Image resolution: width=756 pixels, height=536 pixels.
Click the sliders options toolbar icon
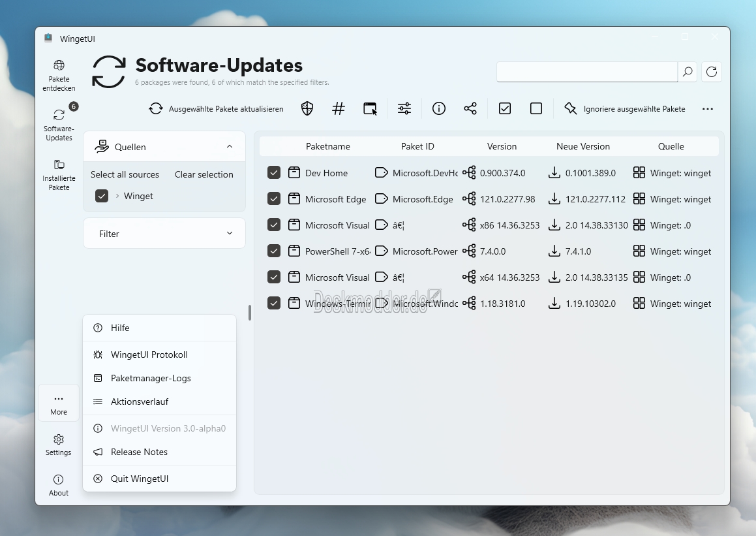(404, 108)
